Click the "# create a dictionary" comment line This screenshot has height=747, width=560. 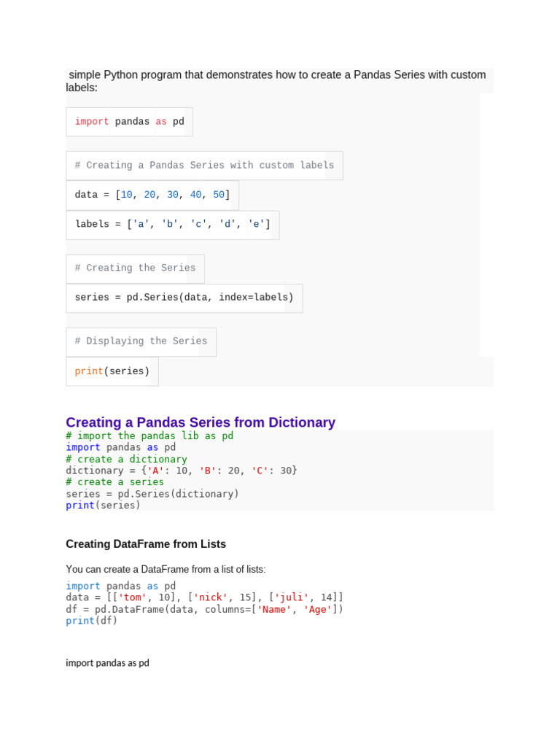tap(126, 460)
